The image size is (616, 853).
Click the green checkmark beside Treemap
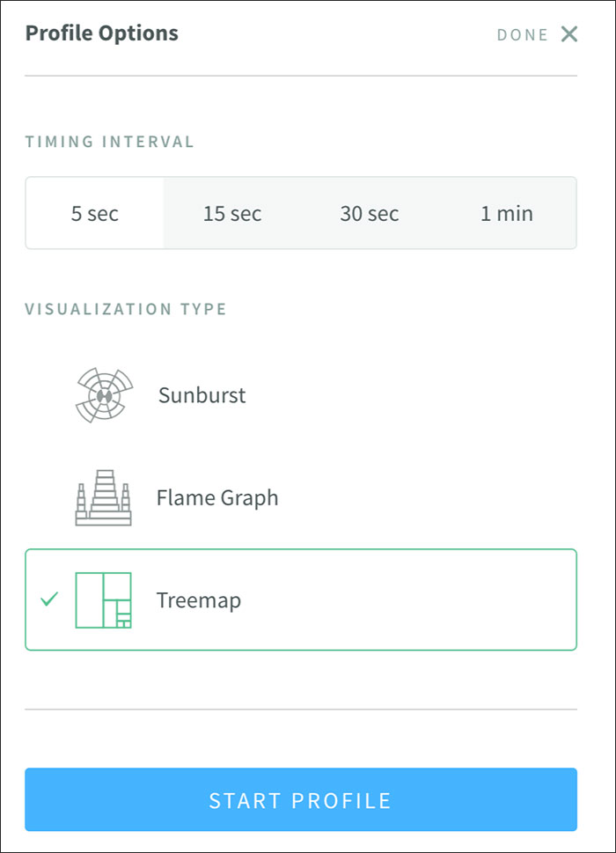coord(49,599)
